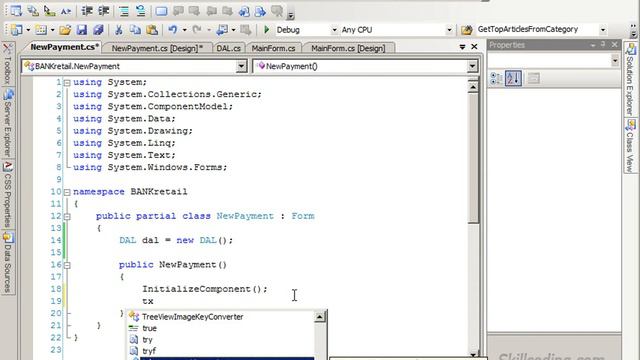Open New Project dropdown arrow
Viewport: 640px width, 360px height.
pos(28,30)
